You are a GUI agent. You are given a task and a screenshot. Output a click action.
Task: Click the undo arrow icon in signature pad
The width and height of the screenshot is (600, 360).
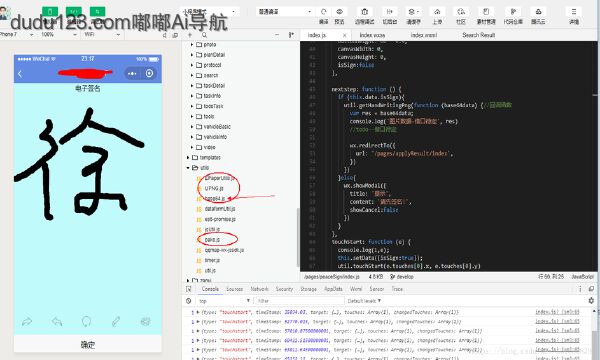pyautogui.click(x=57, y=322)
